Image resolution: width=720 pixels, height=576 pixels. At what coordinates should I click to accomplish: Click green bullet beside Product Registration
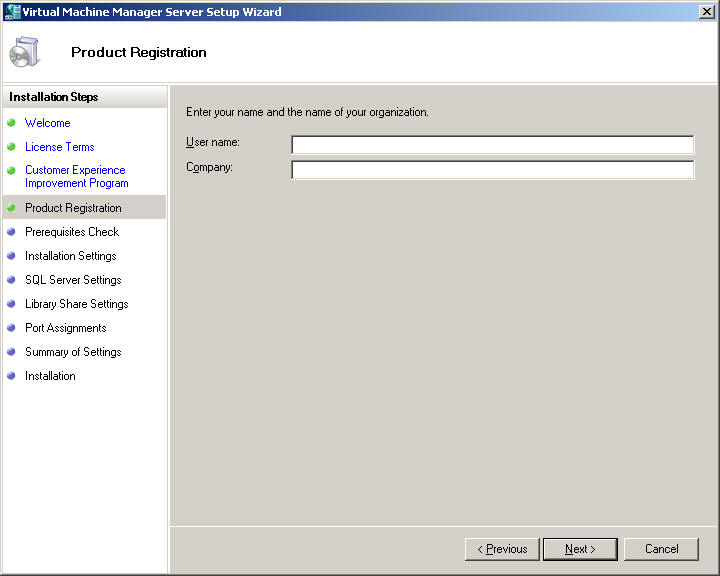(11, 208)
